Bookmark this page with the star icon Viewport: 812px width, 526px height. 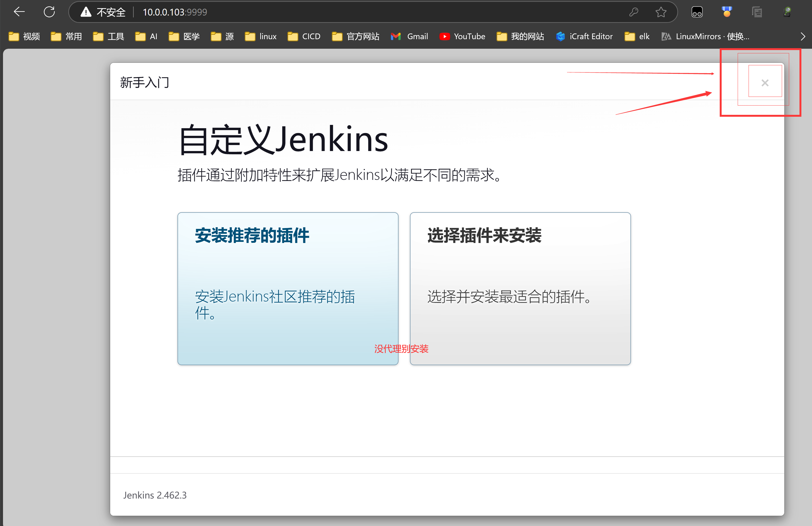click(x=661, y=12)
